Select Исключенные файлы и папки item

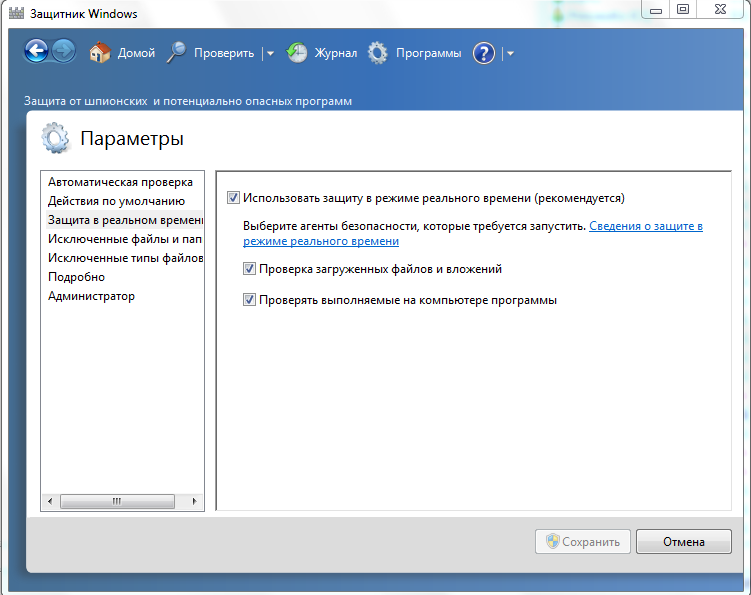(124, 239)
